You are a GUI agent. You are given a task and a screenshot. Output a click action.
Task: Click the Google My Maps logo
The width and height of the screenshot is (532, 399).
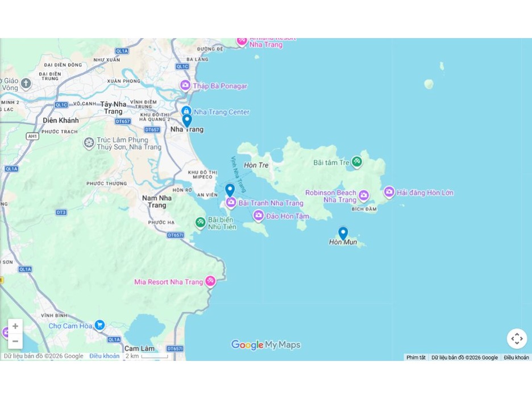265,344
